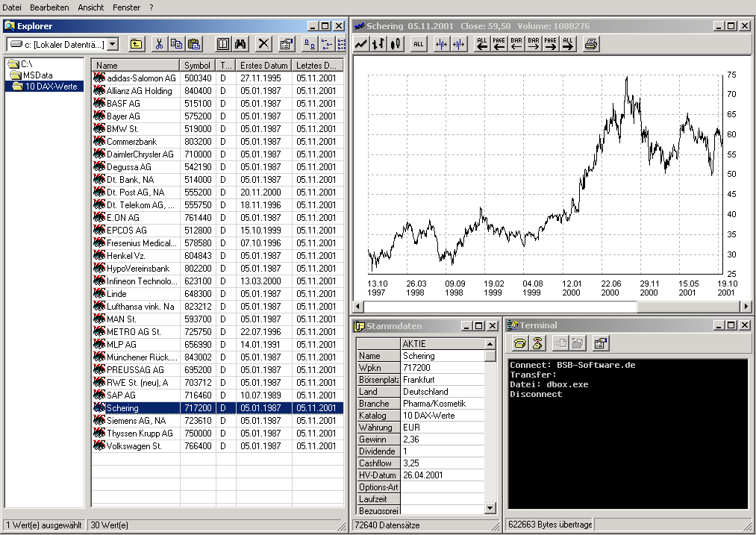Jump to chart start with ALL left arrow
This screenshot has width=756, height=535.
[481, 44]
